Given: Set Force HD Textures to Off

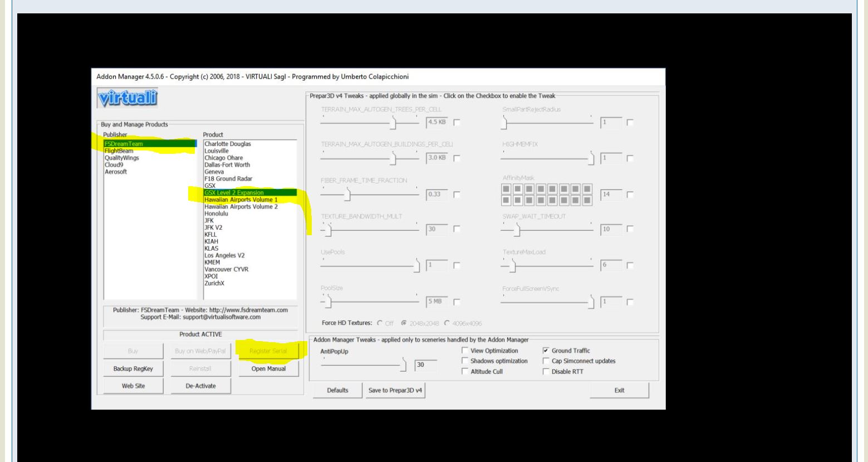Looking at the screenshot, I should (385, 323).
